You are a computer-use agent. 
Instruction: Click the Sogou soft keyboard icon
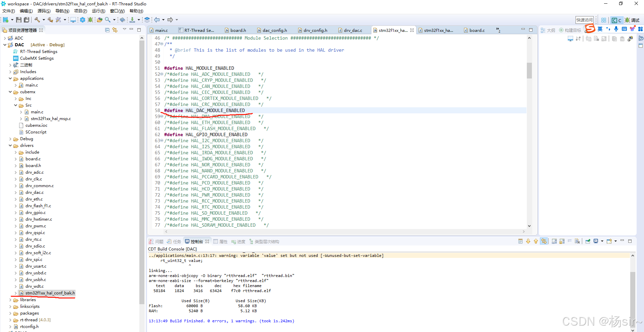(624, 29)
